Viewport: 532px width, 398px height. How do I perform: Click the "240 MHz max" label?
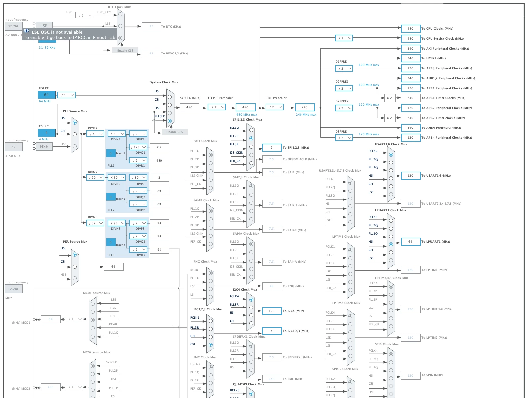(x=306, y=115)
